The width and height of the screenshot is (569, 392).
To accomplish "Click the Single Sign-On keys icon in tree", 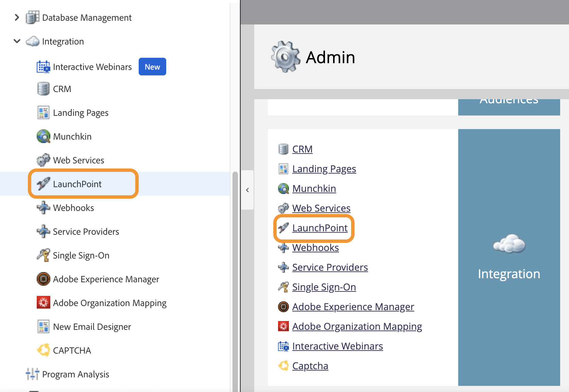I will (x=43, y=255).
